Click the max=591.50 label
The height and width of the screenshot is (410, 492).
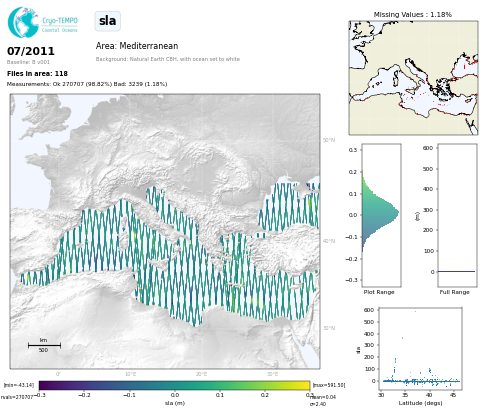329,385
